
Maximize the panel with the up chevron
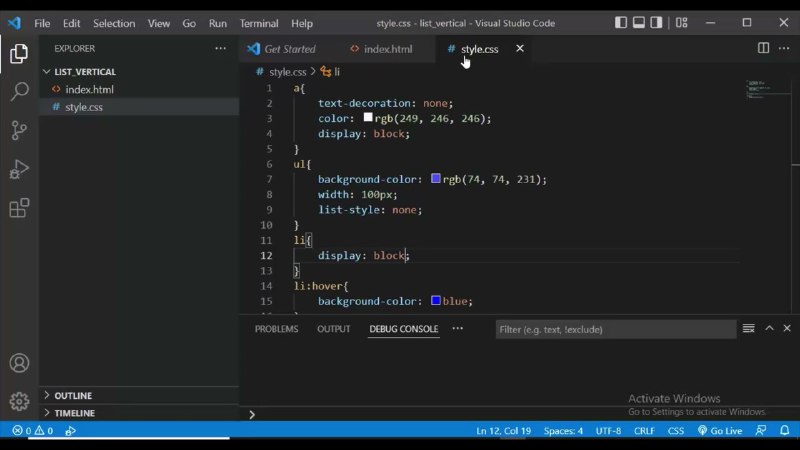pos(769,329)
